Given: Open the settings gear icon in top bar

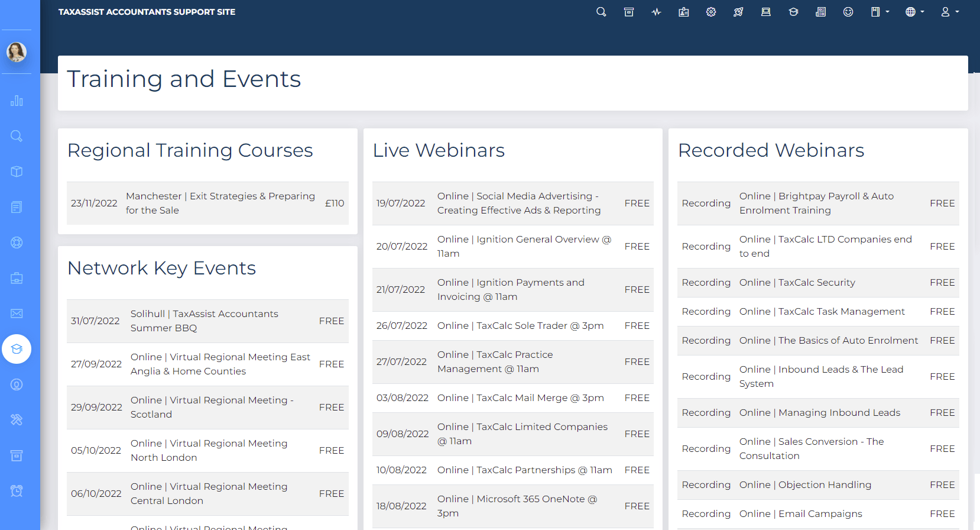Looking at the screenshot, I should 711,12.
